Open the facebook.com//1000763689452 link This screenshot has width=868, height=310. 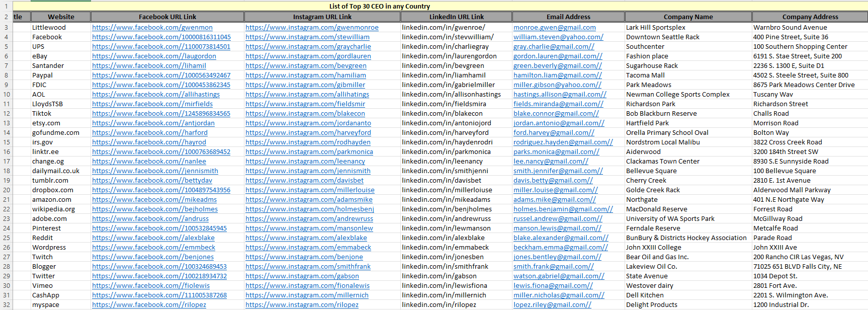[x=161, y=152]
